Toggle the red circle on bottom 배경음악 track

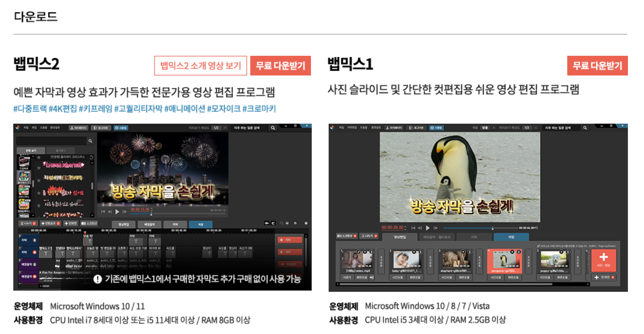pos(35,277)
